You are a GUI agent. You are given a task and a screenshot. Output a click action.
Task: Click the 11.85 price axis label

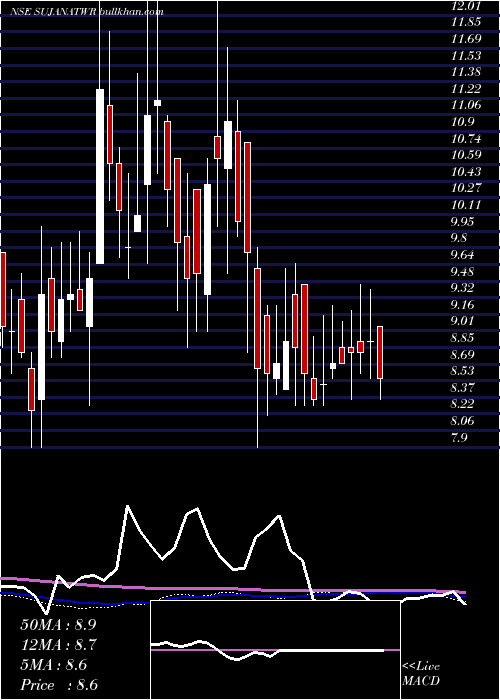[466, 22]
